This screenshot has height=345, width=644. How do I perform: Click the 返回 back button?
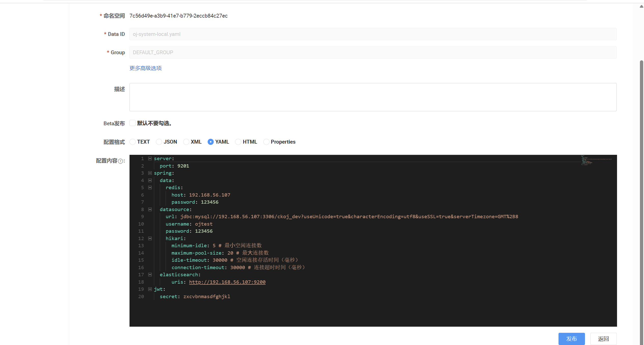pos(603,339)
